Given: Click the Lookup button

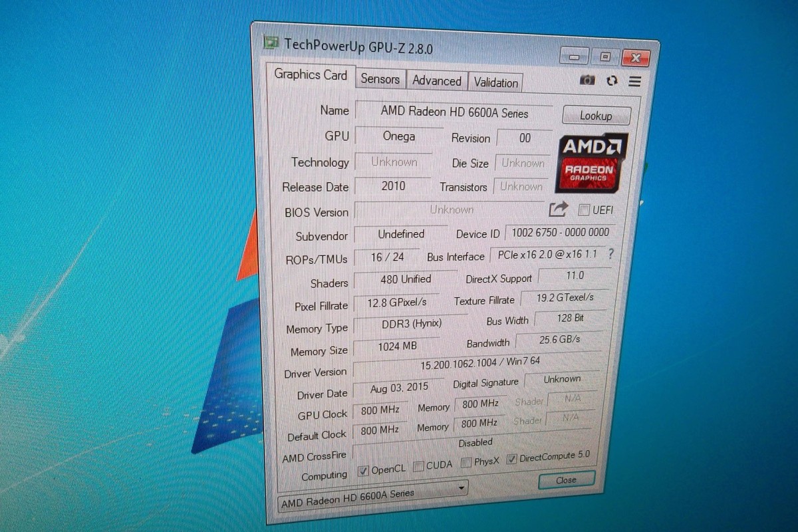Looking at the screenshot, I should pyautogui.click(x=596, y=115).
